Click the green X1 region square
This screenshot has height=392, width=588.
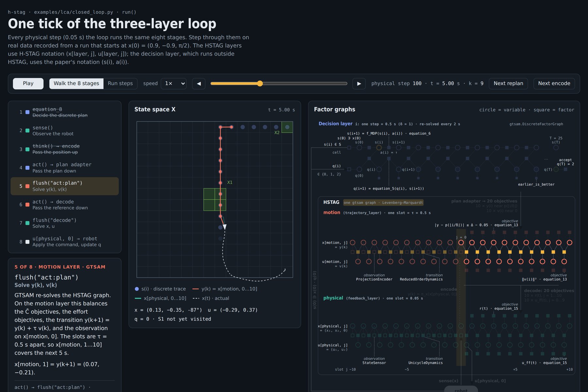coord(215,200)
